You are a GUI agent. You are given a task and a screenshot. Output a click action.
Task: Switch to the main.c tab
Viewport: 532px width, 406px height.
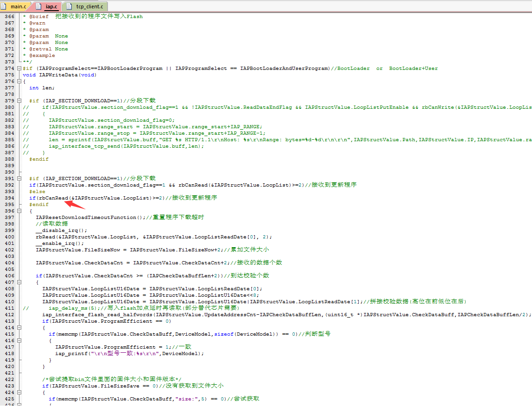click(x=16, y=6)
